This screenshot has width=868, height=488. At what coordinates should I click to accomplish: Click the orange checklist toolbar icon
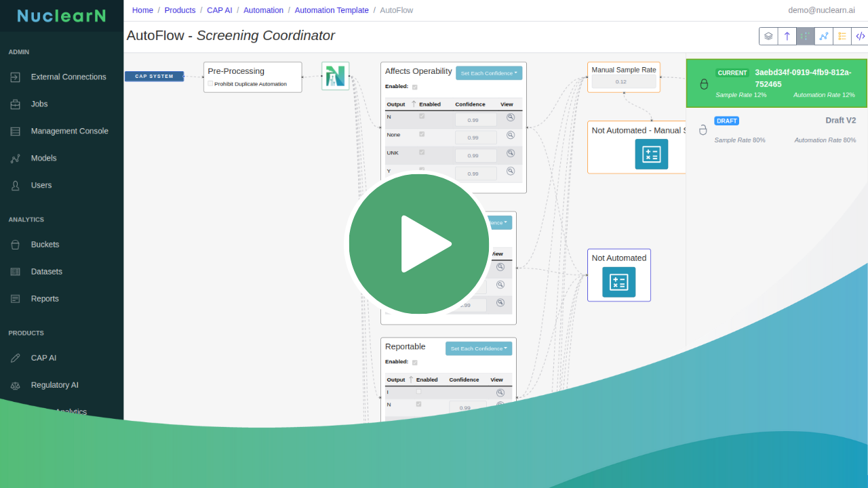tap(842, 37)
